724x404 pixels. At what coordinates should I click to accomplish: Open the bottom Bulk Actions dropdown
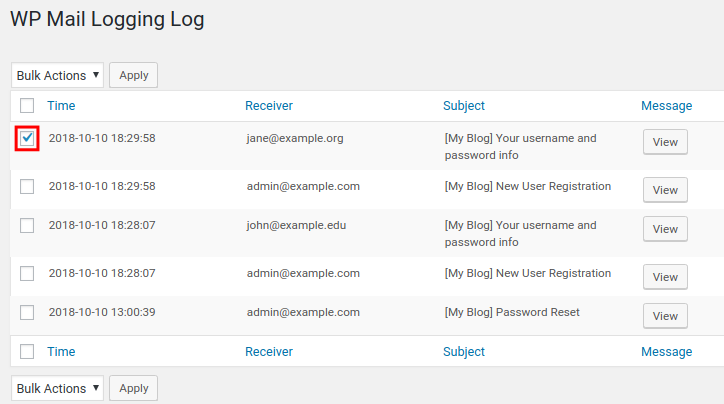tap(58, 388)
